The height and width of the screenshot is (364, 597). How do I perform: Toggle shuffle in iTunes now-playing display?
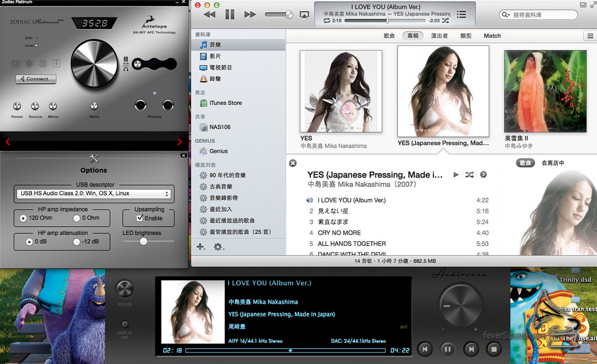point(445,21)
